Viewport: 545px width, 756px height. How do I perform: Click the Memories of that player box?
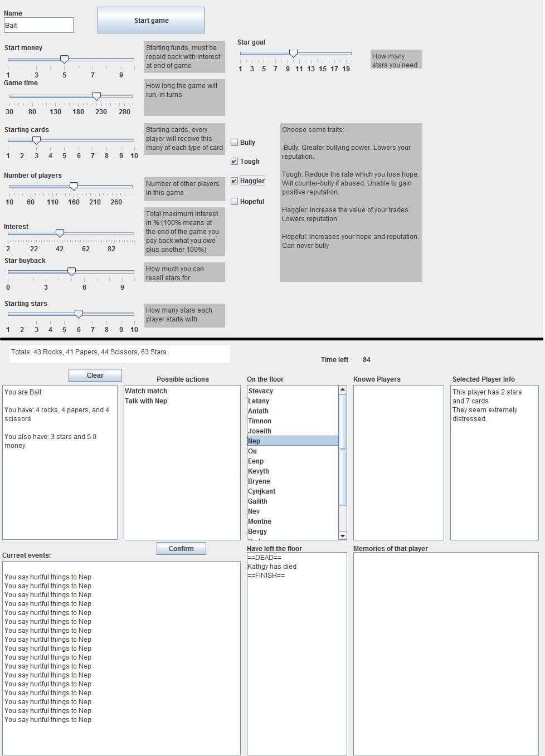446,653
